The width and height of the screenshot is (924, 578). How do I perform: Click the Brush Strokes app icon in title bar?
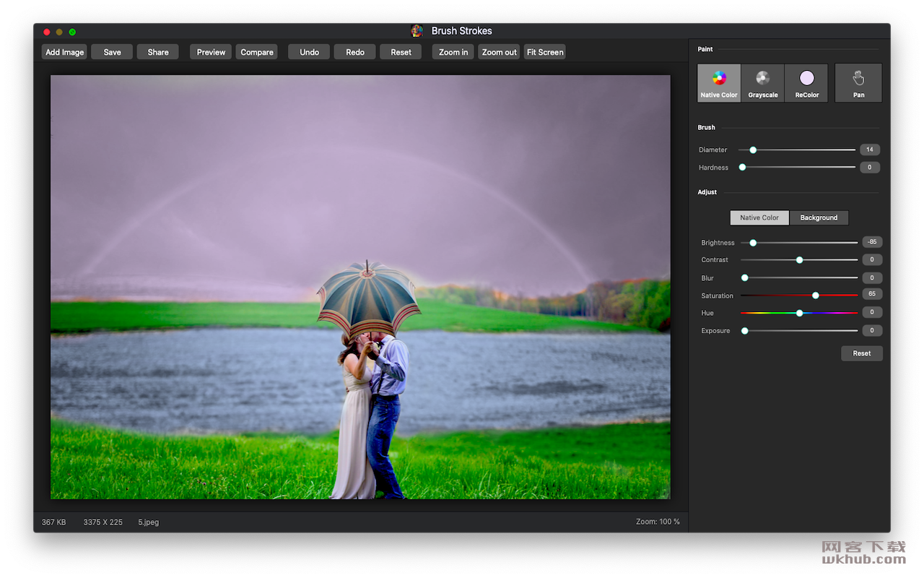coord(417,30)
